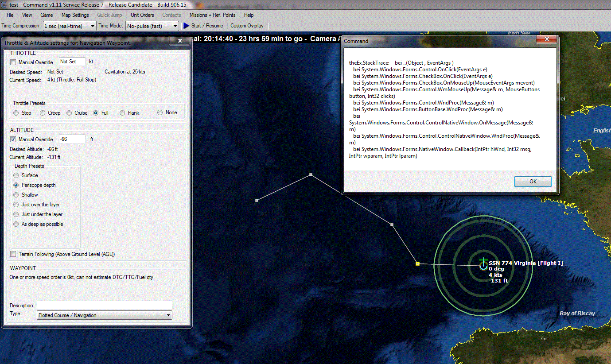Open the Help menu

(x=249, y=15)
